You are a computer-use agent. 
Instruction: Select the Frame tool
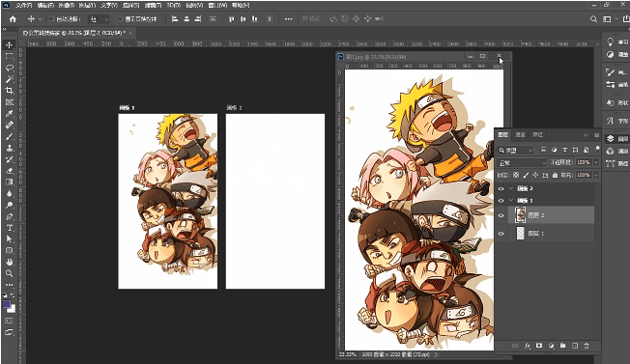tap(10, 102)
